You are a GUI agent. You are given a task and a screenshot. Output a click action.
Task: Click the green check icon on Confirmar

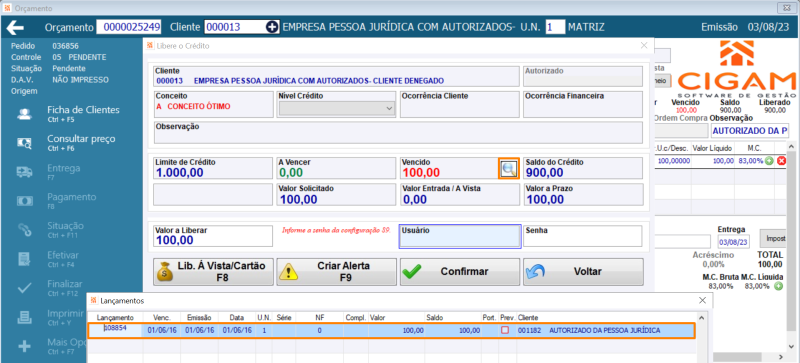pos(412,272)
